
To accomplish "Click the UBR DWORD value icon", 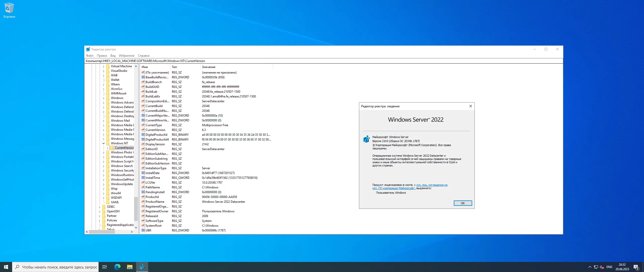I will point(143,230).
